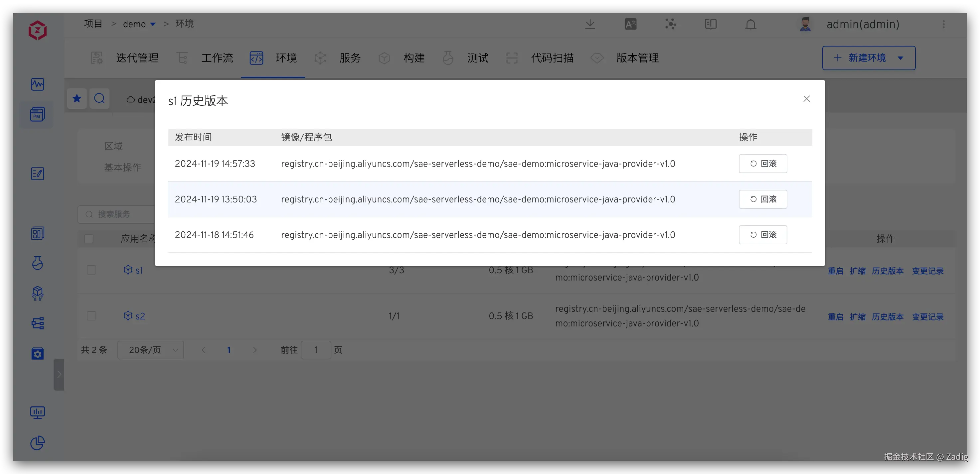Image resolution: width=980 pixels, height=474 pixels.
Task: Click the page number input field
Action: click(x=315, y=350)
